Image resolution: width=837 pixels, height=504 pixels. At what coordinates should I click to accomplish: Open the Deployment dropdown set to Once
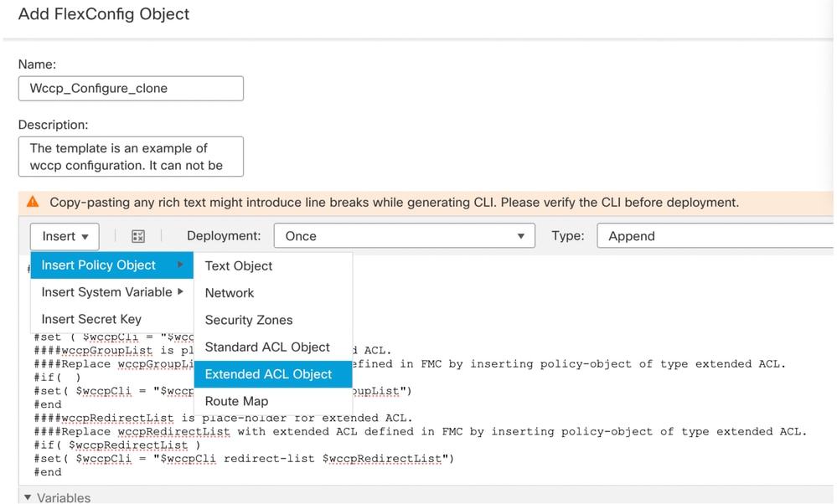pos(404,236)
